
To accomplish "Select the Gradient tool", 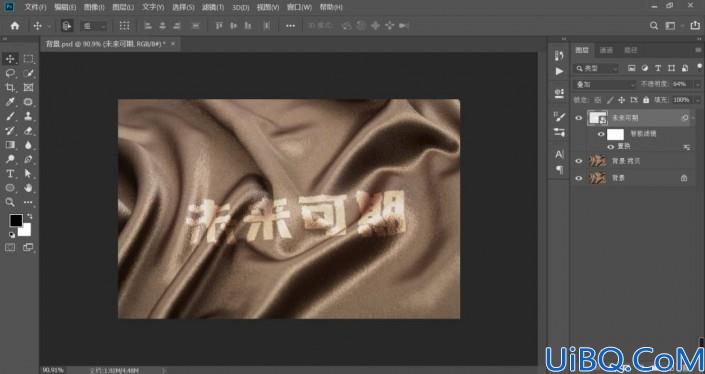I will point(10,145).
